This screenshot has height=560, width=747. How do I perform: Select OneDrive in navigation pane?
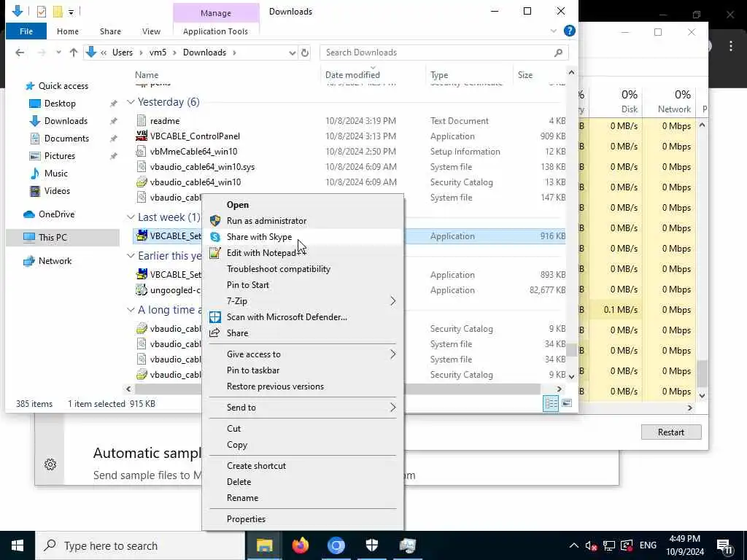56,214
